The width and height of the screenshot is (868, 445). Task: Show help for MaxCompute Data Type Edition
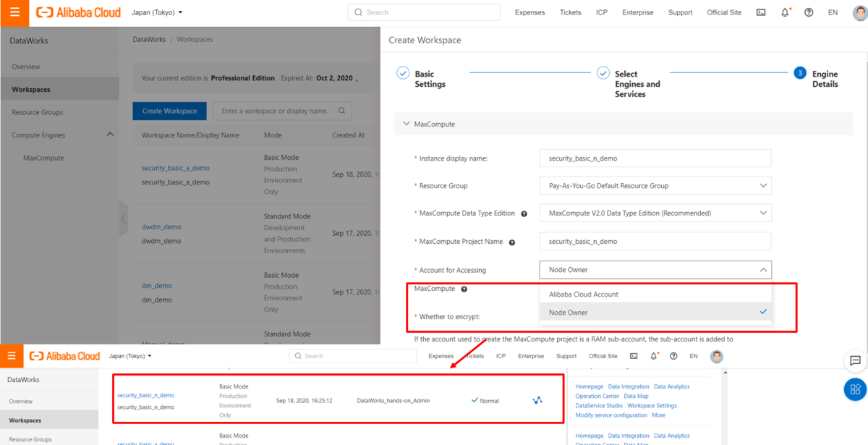click(524, 214)
